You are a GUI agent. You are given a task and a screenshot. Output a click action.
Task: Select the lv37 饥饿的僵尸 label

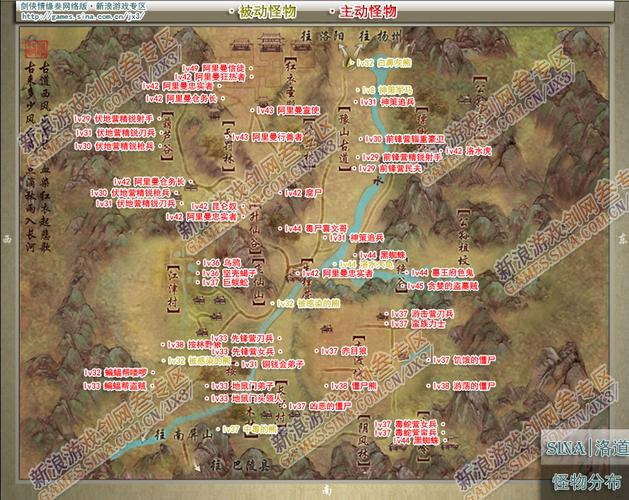[x=464, y=360]
